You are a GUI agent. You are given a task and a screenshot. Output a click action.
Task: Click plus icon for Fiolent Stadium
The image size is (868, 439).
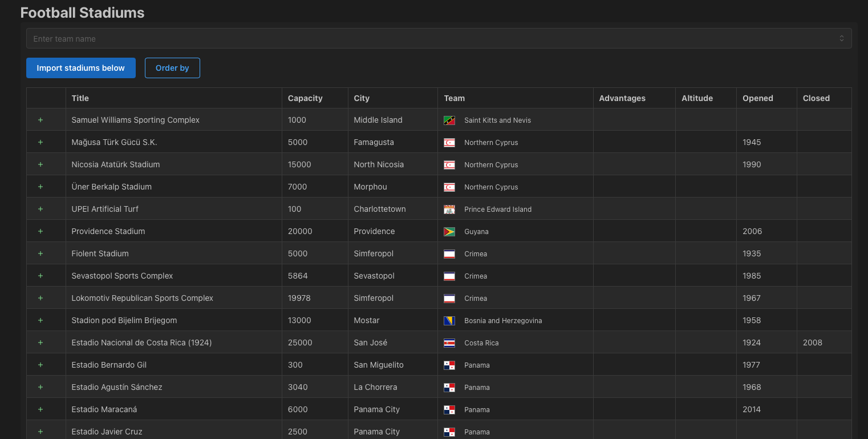40,253
